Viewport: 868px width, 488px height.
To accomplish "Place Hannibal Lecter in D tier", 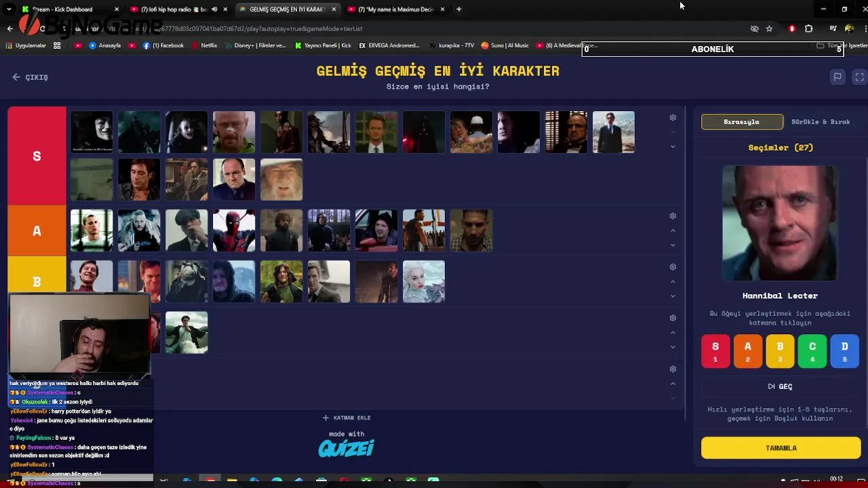I will point(845,351).
